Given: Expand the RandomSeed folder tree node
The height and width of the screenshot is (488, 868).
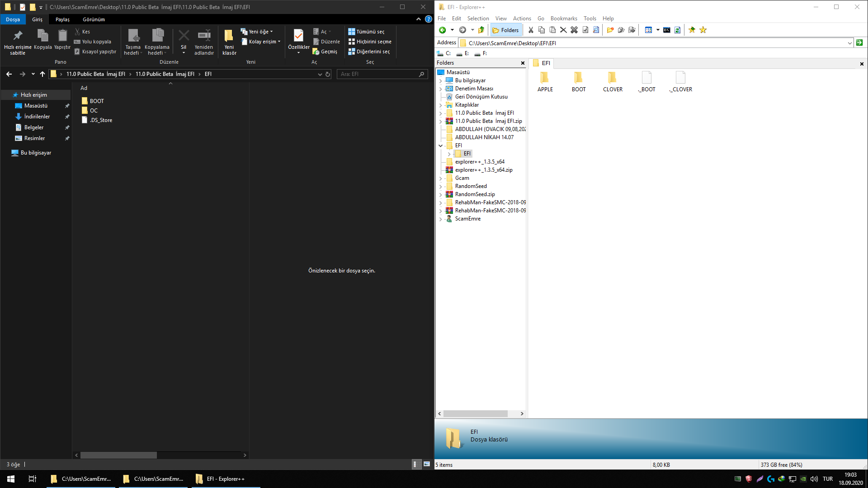Looking at the screenshot, I should click(x=441, y=186).
